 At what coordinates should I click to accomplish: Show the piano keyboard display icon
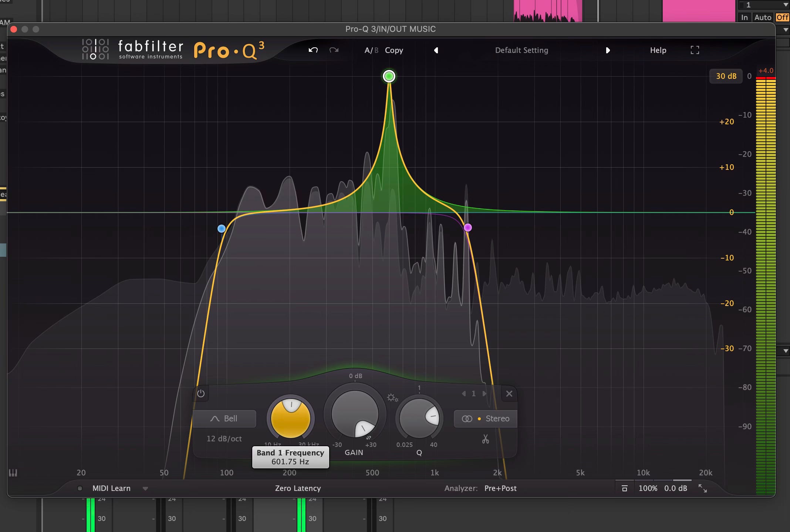13,473
